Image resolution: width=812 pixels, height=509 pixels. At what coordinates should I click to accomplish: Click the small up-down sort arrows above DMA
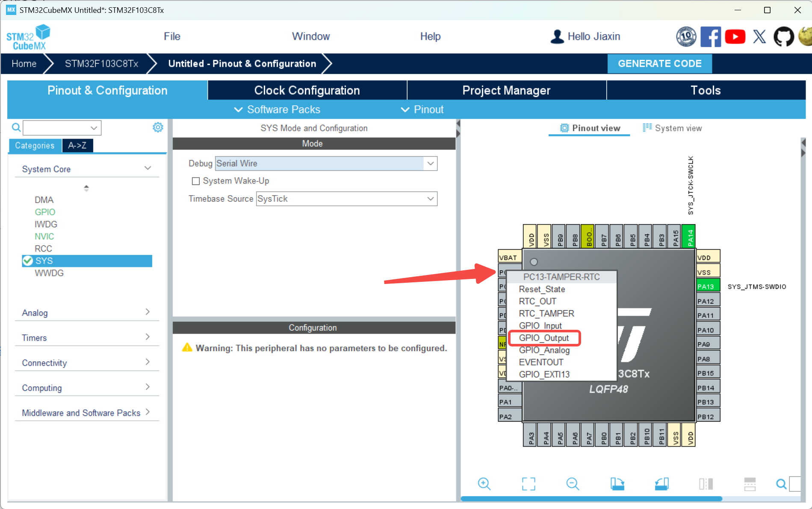(86, 188)
